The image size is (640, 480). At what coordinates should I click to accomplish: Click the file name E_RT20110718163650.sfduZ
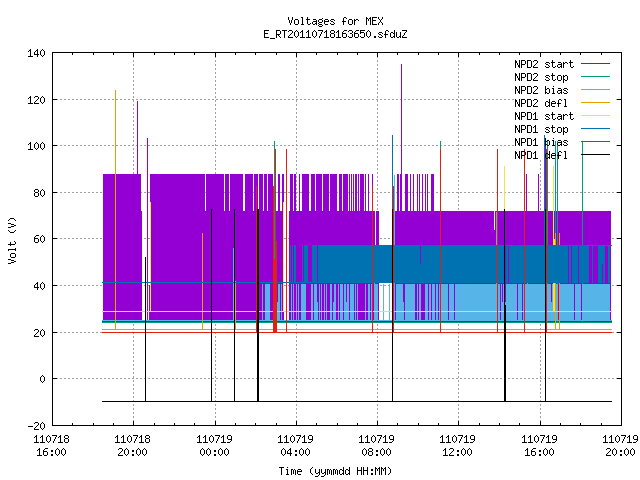335,34
